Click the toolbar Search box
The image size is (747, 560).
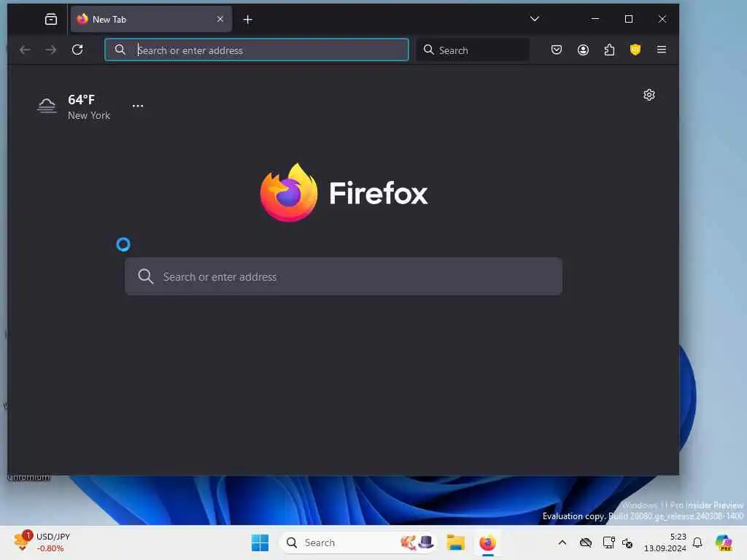tap(473, 50)
